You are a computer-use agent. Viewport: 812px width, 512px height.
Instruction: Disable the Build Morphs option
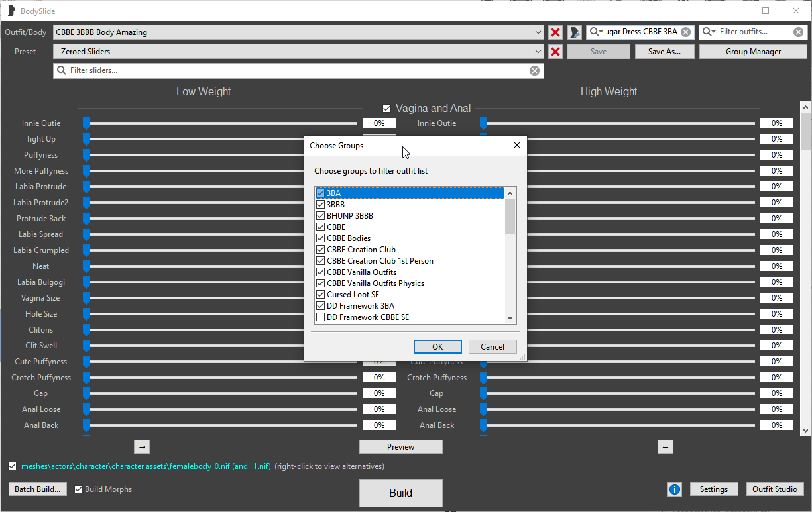[x=79, y=489]
